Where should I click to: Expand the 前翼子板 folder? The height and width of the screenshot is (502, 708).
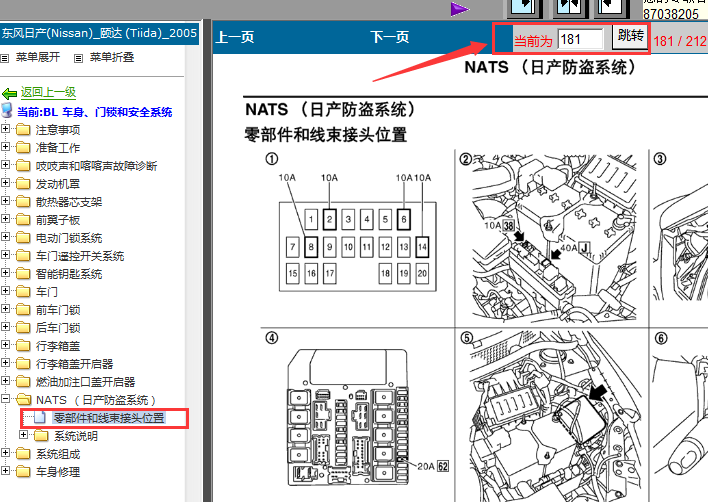[5, 219]
